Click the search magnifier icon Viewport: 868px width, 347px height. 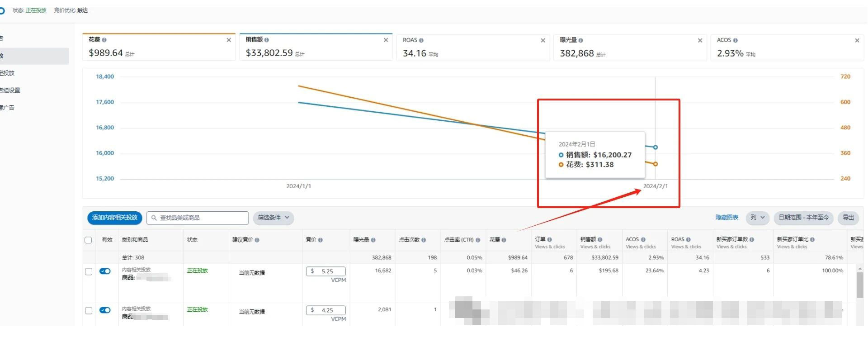pos(154,218)
